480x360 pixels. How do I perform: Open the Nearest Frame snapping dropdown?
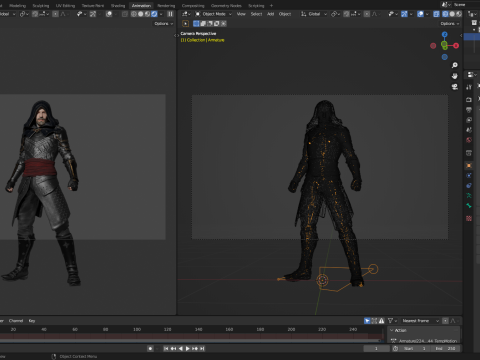coord(420,321)
